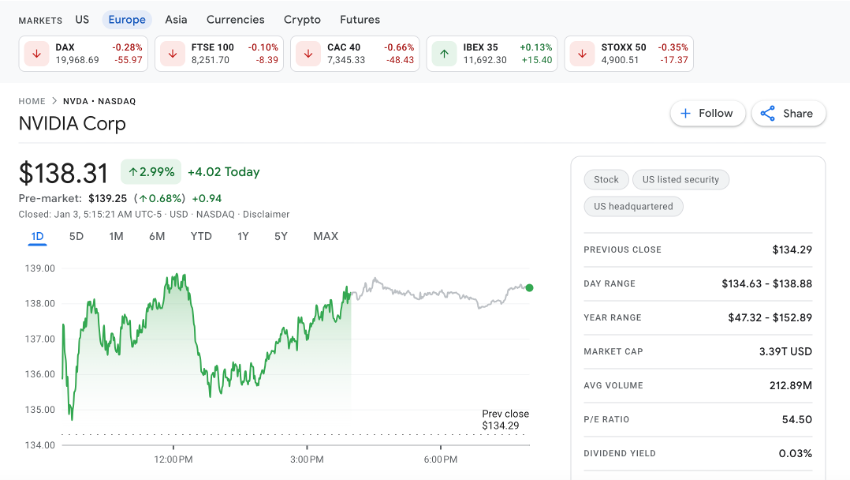Click the 2.99% gain badge
The width and height of the screenshot is (850, 480).
(x=151, y=172)
